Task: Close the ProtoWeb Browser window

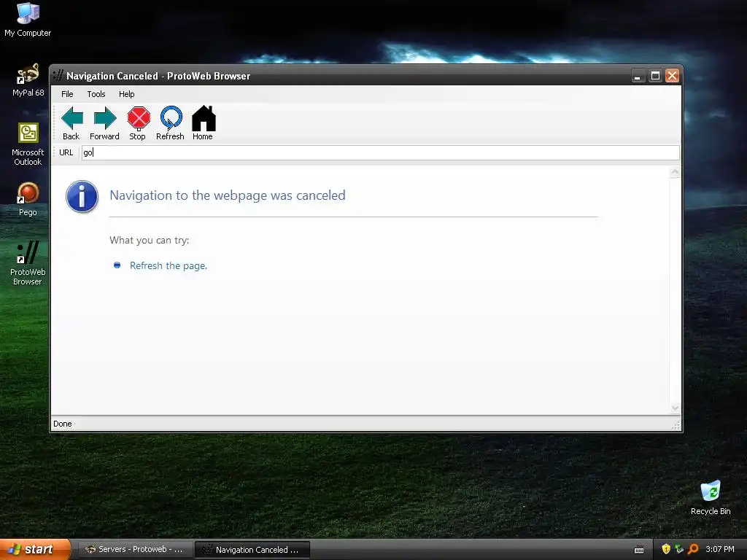Action: pos(672,76)
